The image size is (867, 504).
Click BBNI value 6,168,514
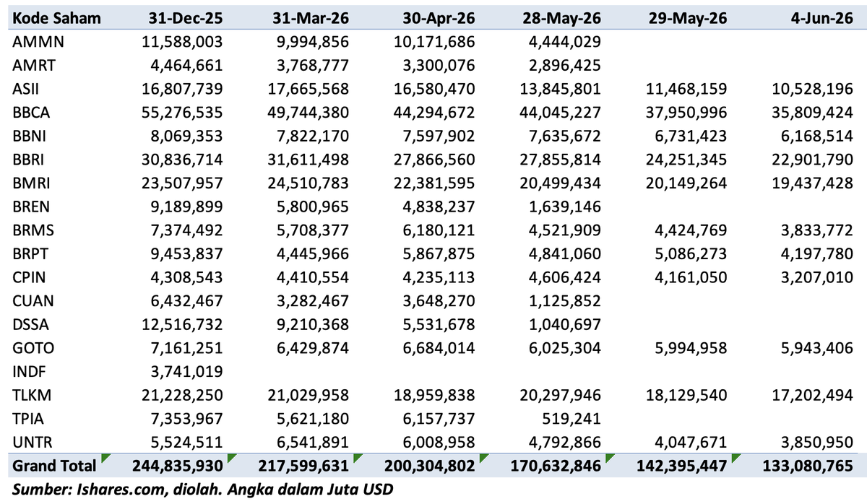[819, 136]
